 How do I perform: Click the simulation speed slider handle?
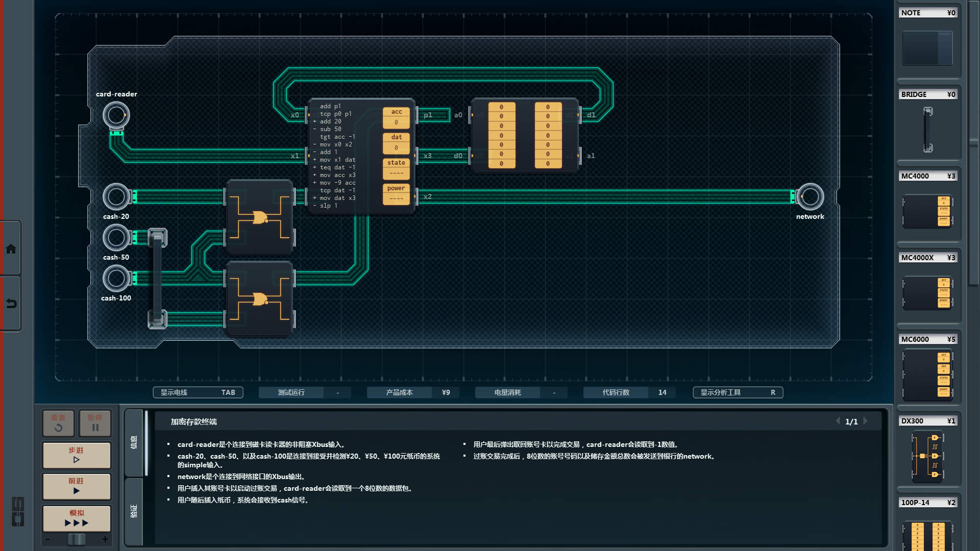tap(77, 539)
